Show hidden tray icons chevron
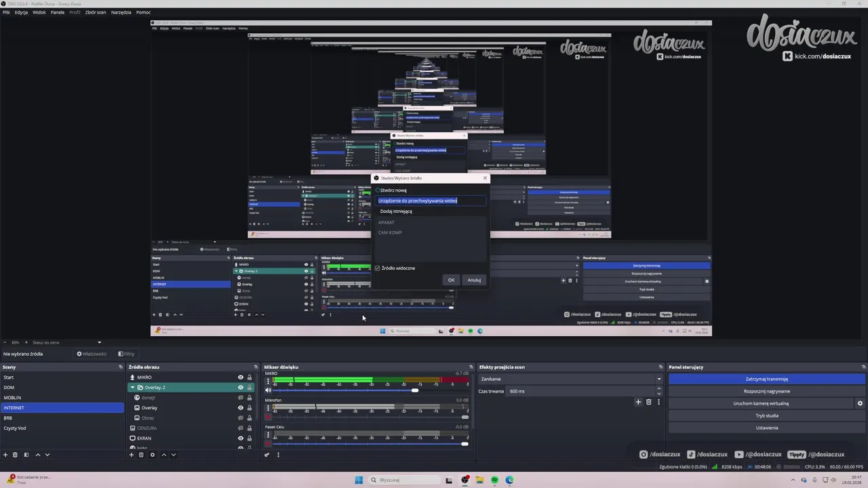Viewport: 868px width, 488px height. (793, 480)
